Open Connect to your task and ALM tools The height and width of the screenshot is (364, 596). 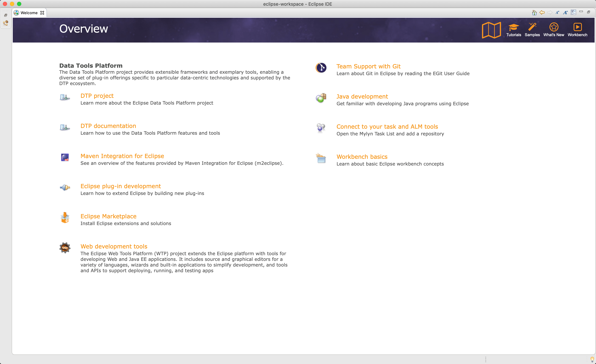tap(387, 127)
